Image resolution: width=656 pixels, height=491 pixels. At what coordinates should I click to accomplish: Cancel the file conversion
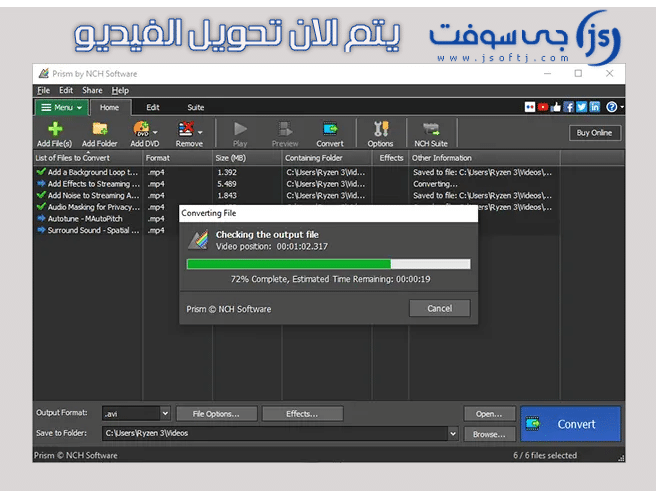[x=440, y=308]
